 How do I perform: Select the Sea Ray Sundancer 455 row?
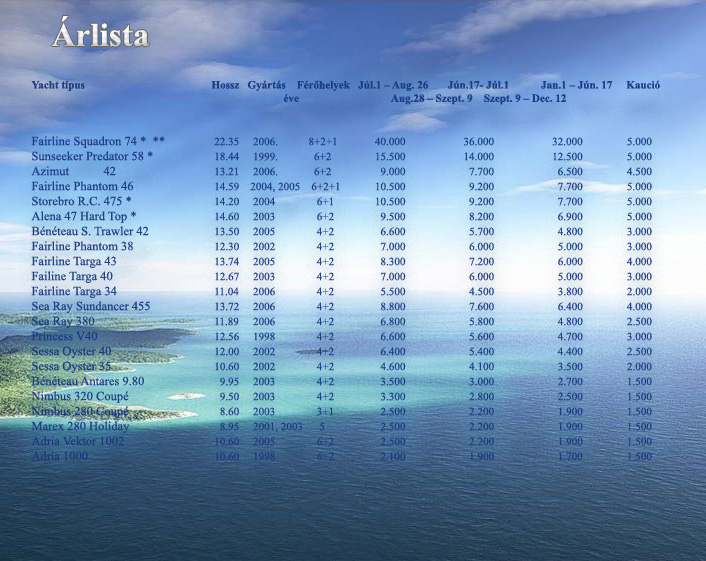pyautogui.click(x=91, y=307)
